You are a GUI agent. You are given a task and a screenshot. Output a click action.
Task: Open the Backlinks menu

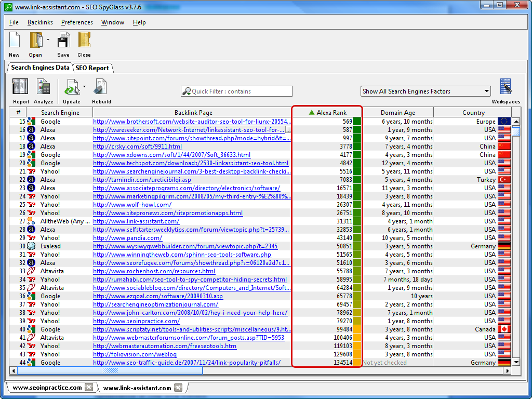(40, 22)
